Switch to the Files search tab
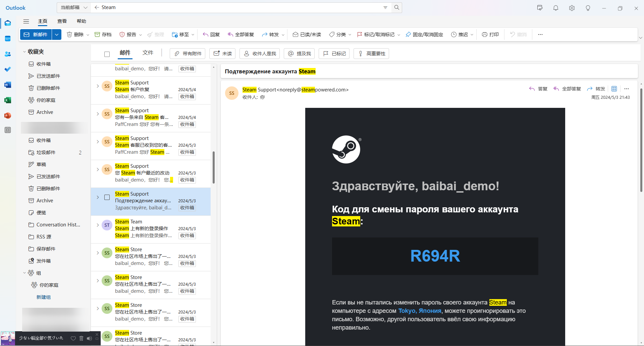 [x=148, y=53]
